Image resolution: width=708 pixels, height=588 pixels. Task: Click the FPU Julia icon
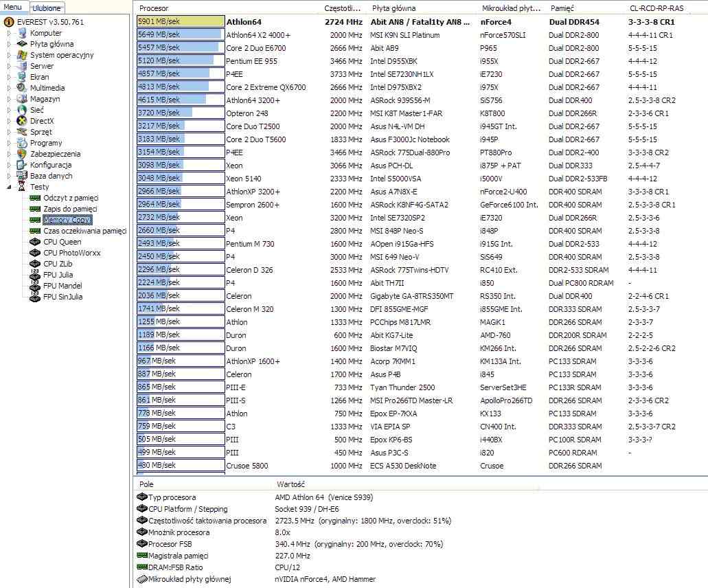(35, 275)
